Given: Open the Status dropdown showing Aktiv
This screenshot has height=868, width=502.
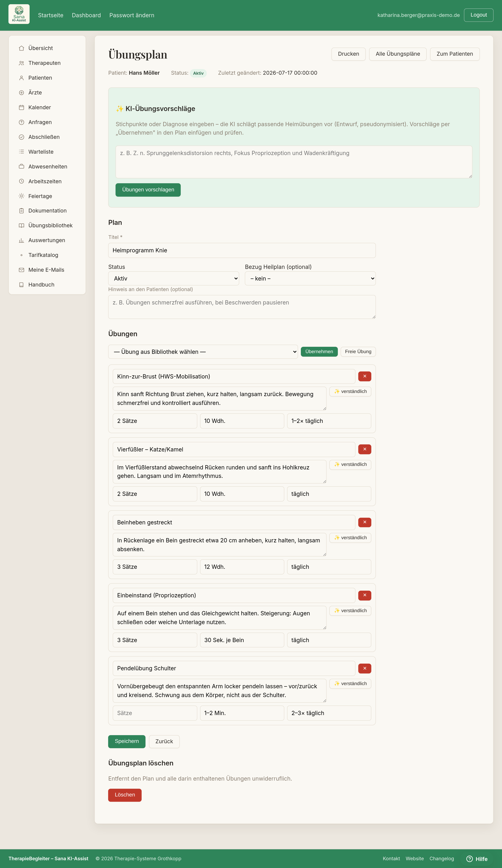Looking at the screenshot, I should point(173,279).
